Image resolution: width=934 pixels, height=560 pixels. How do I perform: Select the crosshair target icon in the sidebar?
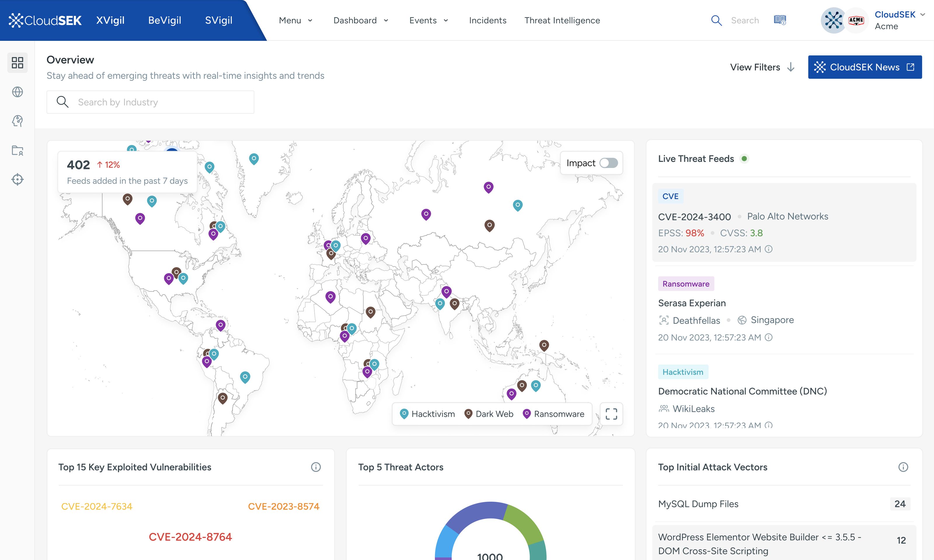(17, 180)
